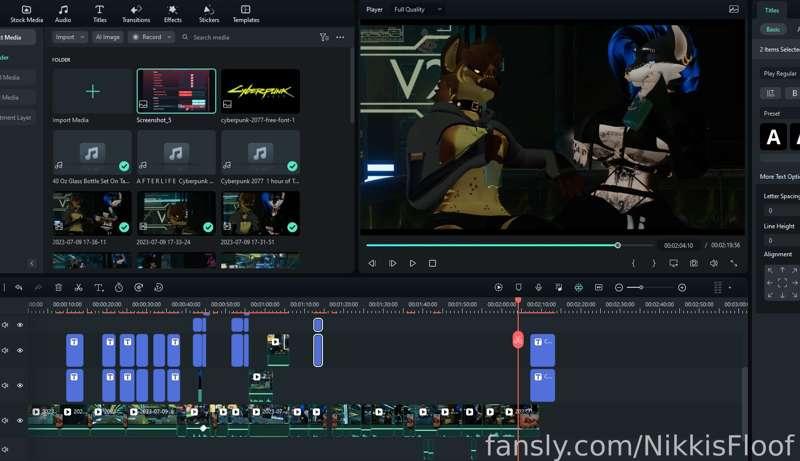
Task: Zoom in the timeline with plus button
Action: (x=682, y=288)
